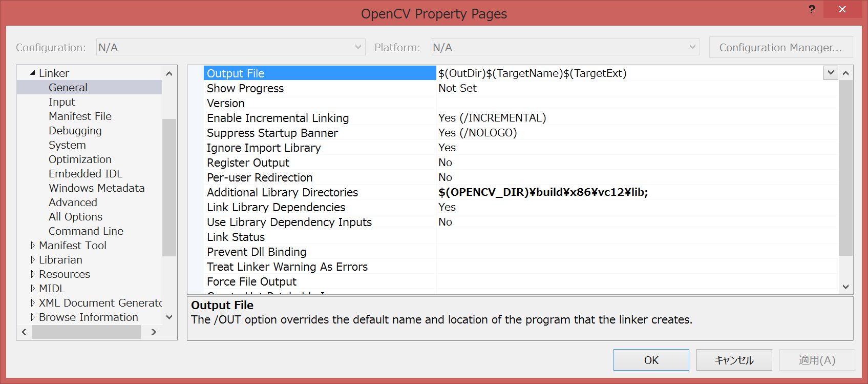Expand the MIDL node
Image resolution: width=868 pixels, height=384 pixels.
[x=33, y=289]
